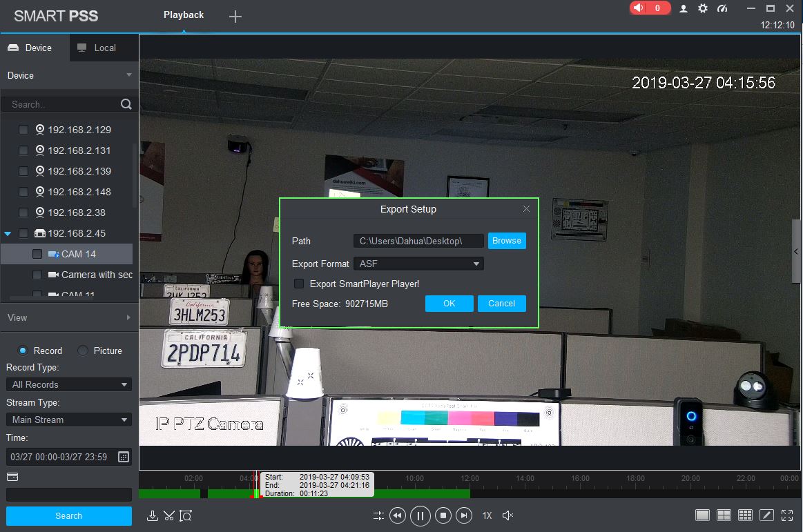Click the timeline at 02:00
The image size is (803, 532).
click(193, 479)
